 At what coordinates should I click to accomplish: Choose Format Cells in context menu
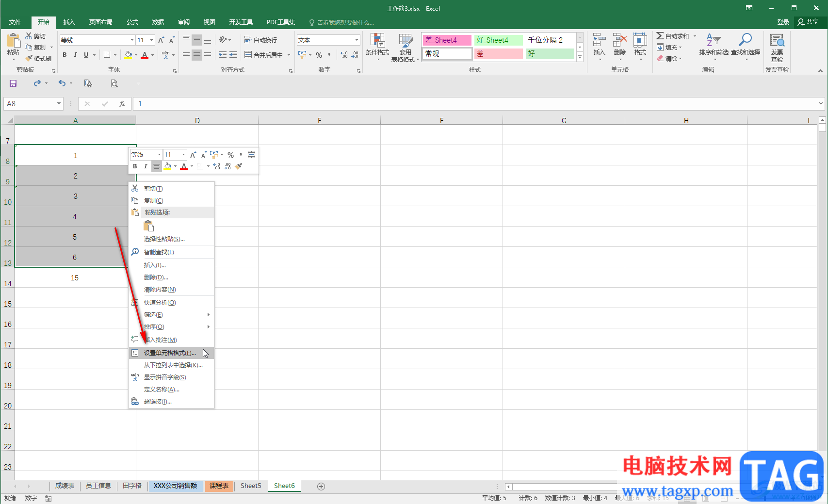point(171,353)
